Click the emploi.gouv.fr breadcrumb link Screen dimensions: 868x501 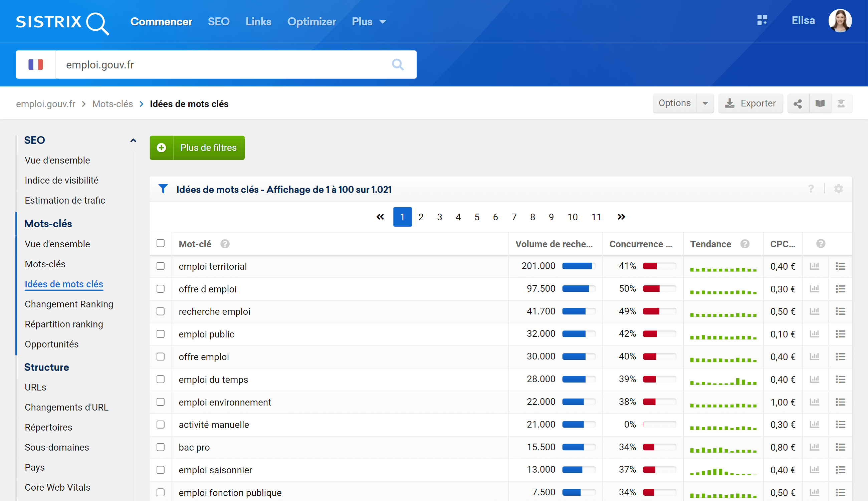tap(46, 104)
